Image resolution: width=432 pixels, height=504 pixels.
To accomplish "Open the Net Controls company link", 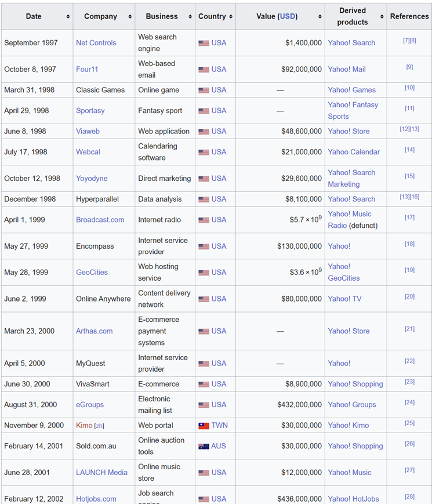I will 96,43.
